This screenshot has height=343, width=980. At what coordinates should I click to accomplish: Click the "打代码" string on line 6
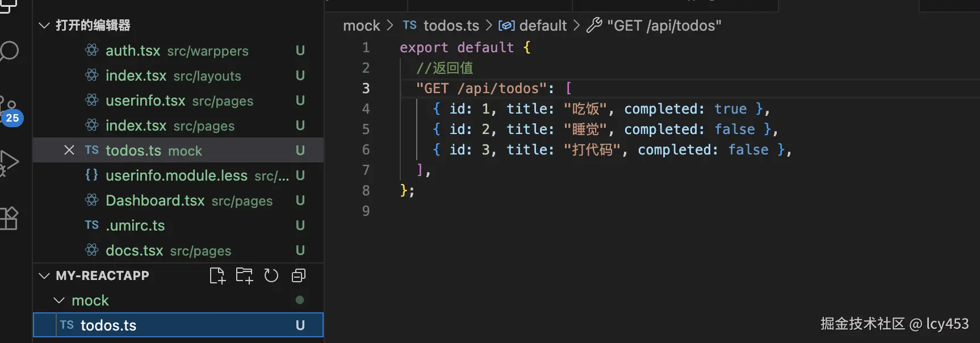pyautogui.click(x=592, y=149)
